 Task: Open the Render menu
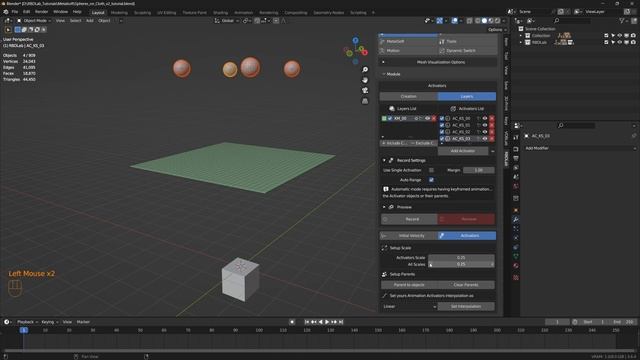tap(41, 12)
